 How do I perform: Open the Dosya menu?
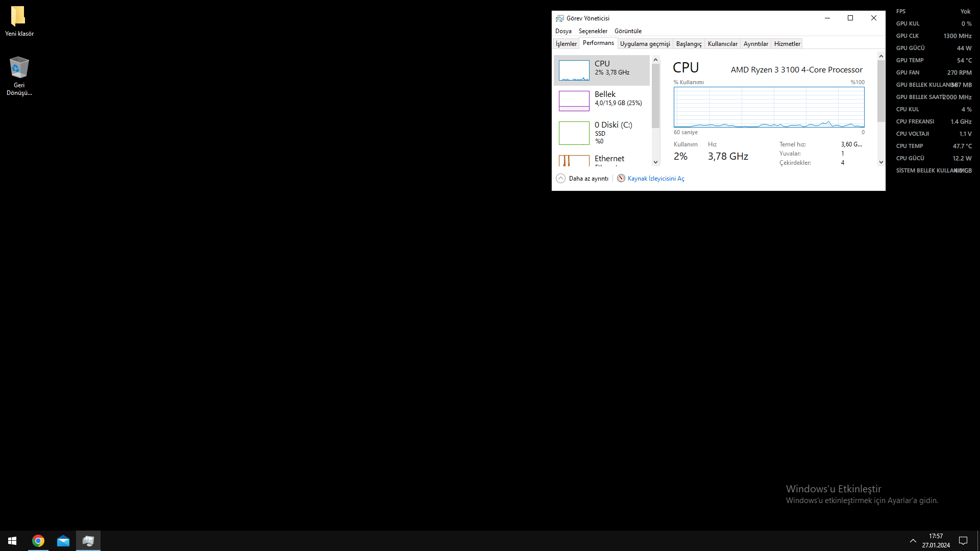pyautogui.click(x=563, y=31)
